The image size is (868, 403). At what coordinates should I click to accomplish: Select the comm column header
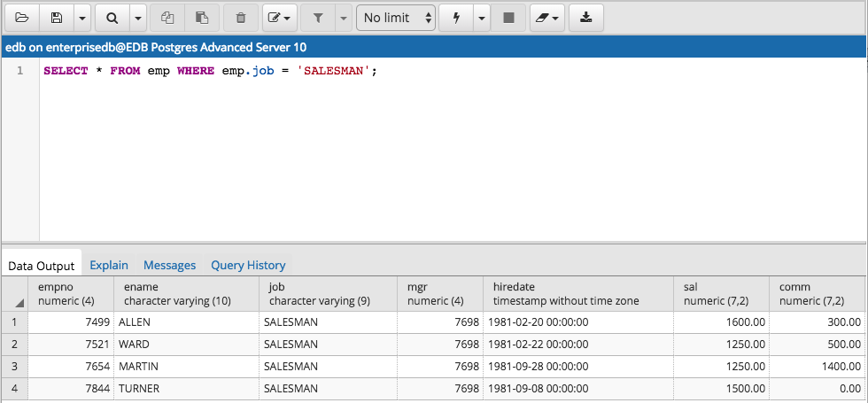click(818, 294)
